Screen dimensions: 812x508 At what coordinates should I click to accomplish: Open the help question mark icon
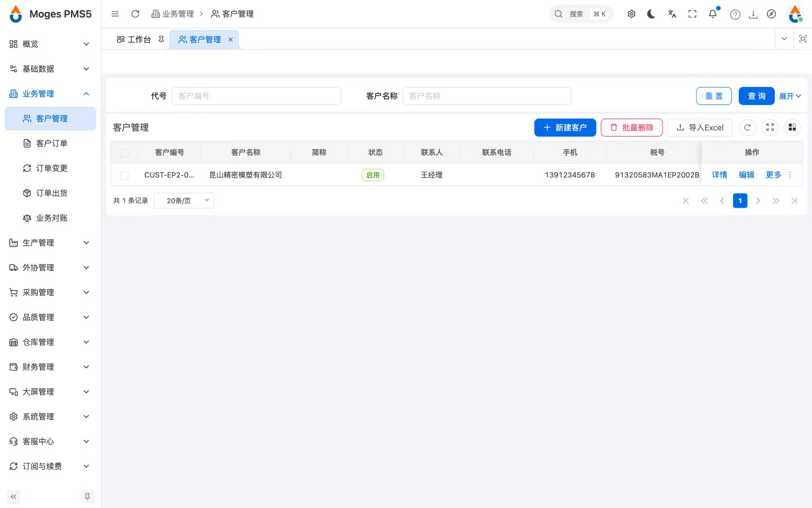tap(735, 15)
